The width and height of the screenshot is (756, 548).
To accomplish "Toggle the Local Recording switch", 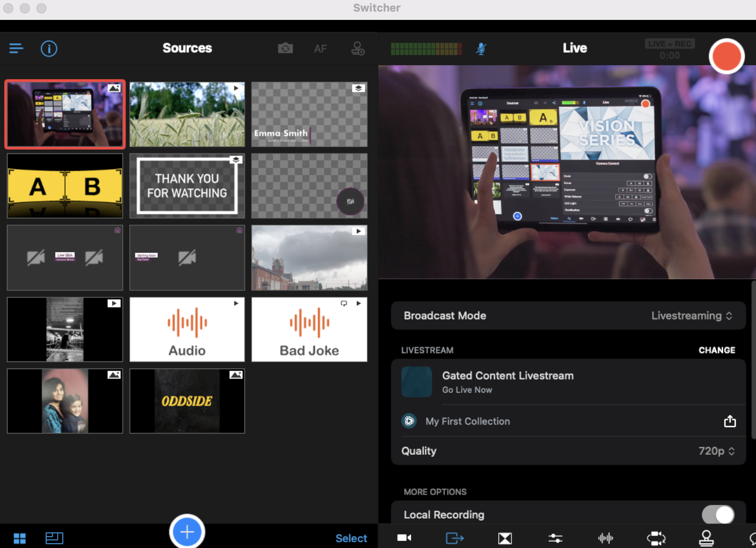I will point(718,515).
